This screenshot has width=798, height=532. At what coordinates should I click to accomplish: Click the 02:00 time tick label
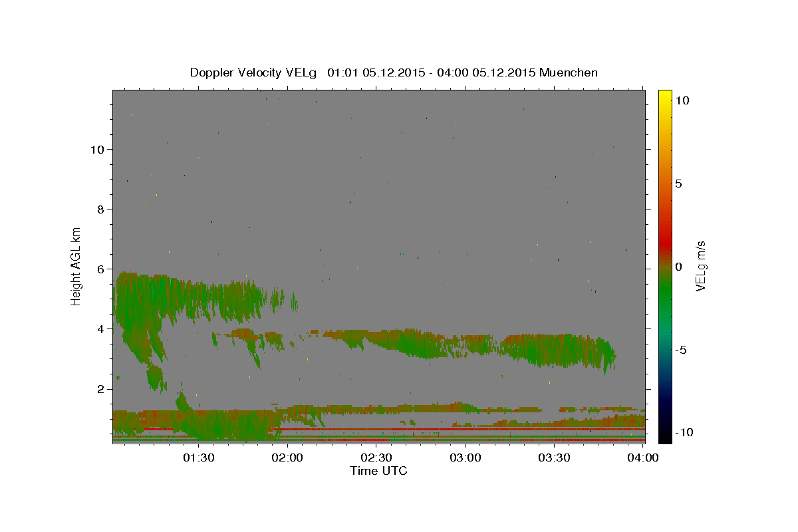click(287, 458)
